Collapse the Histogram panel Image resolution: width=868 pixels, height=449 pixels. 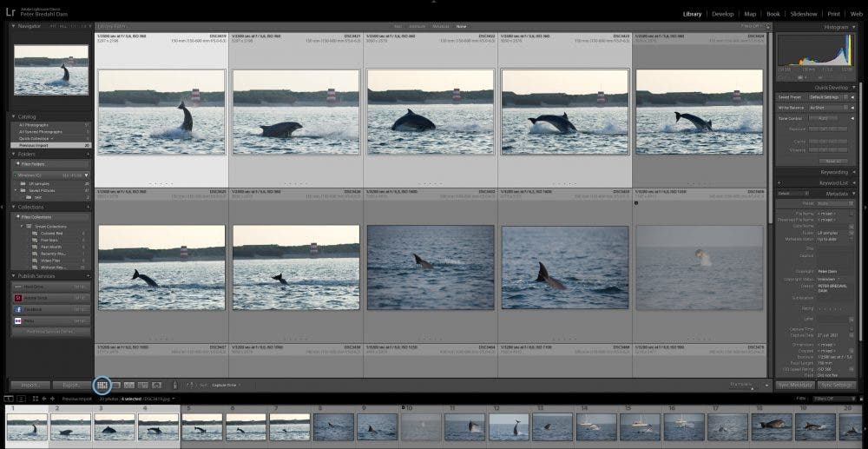click(x=853, y=27)
